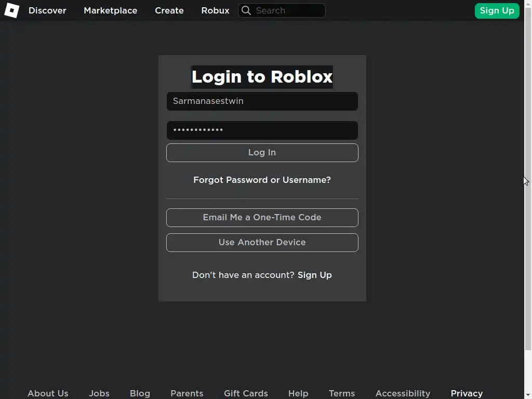Focus the password input field

click(x=262, y=130)
